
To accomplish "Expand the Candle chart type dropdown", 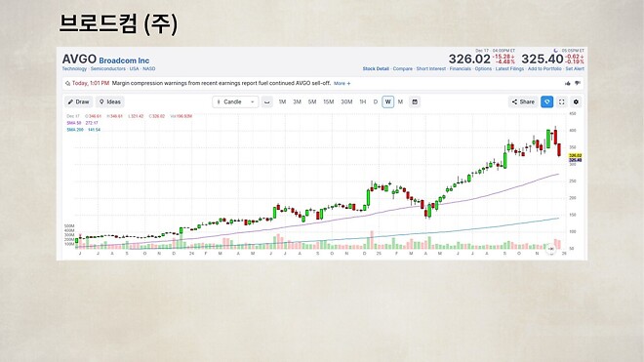I will pos(235,101).
